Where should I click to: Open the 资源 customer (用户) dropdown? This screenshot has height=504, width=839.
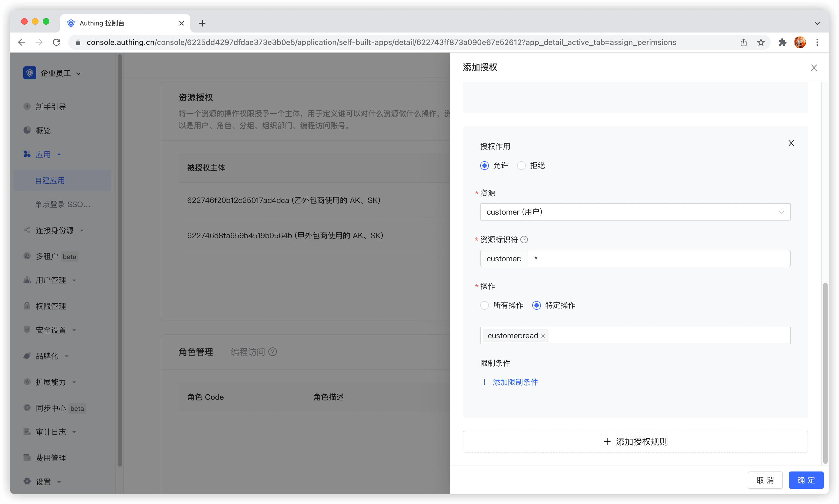coord(635,212)
